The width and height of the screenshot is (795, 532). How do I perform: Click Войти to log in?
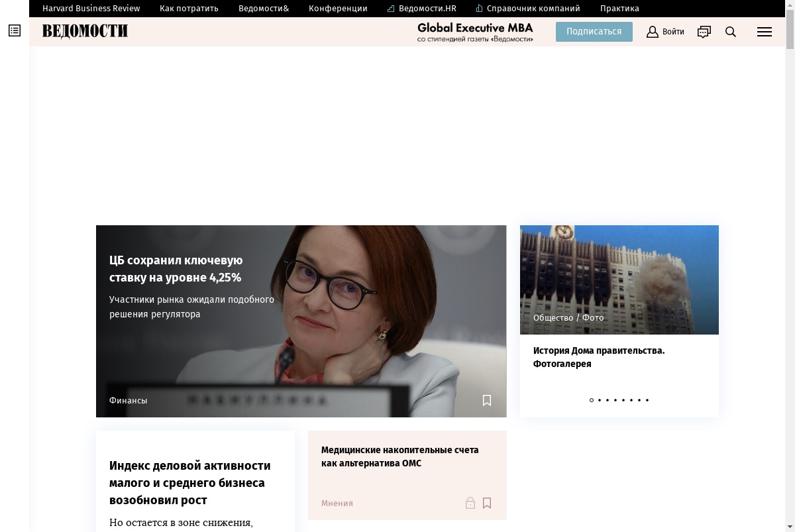[673, 32]
